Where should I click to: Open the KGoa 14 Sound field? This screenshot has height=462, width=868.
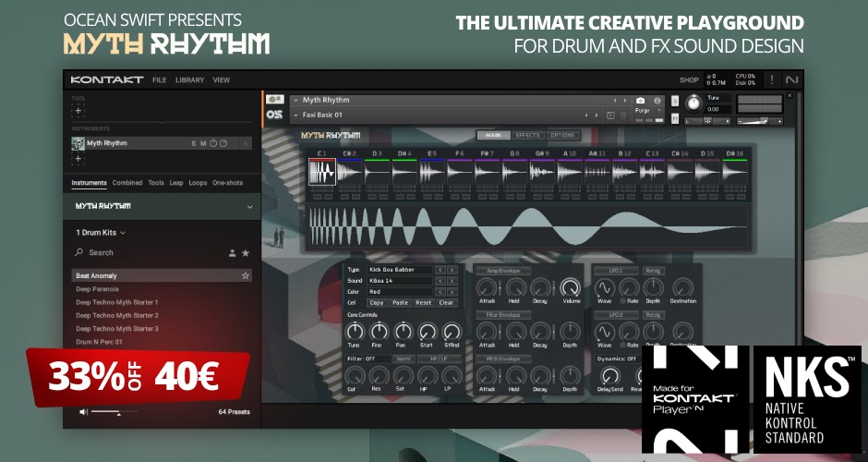pos(400,281)
